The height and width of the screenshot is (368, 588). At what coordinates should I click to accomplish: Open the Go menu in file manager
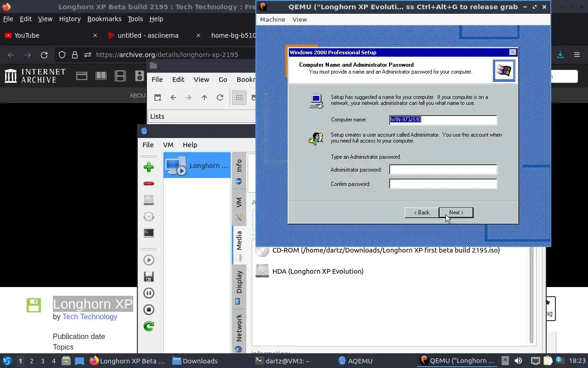click(223, 79)
